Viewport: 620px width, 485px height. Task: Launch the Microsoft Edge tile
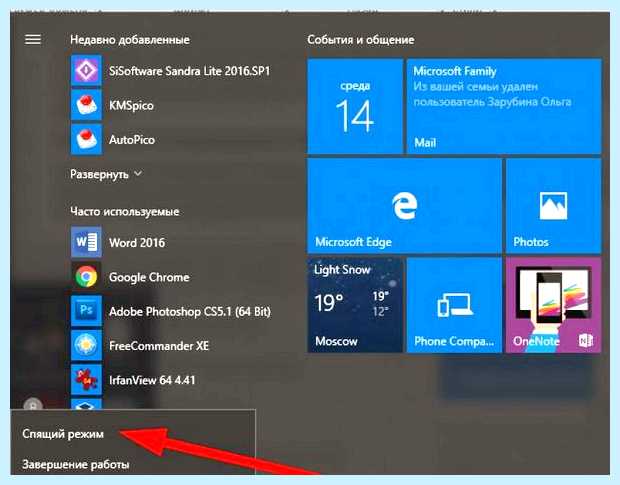(x=405, y=206)
